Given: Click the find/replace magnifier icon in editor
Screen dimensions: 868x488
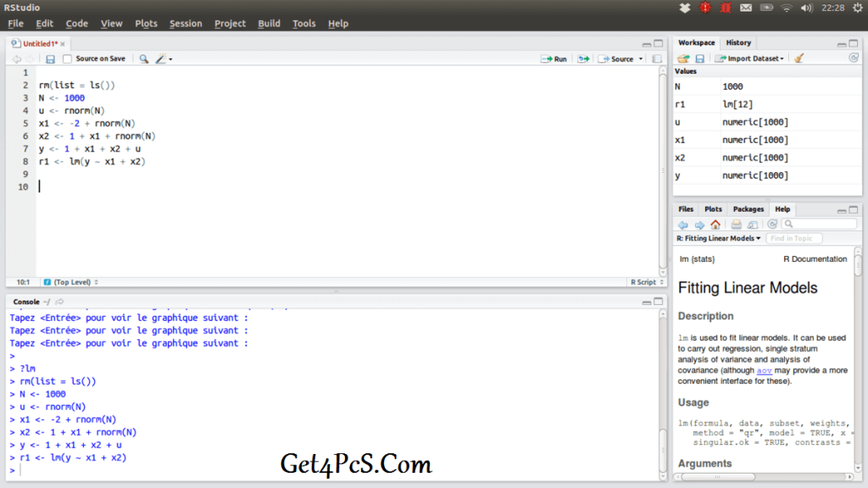Looking at the screenshot, I should [143, 59].
